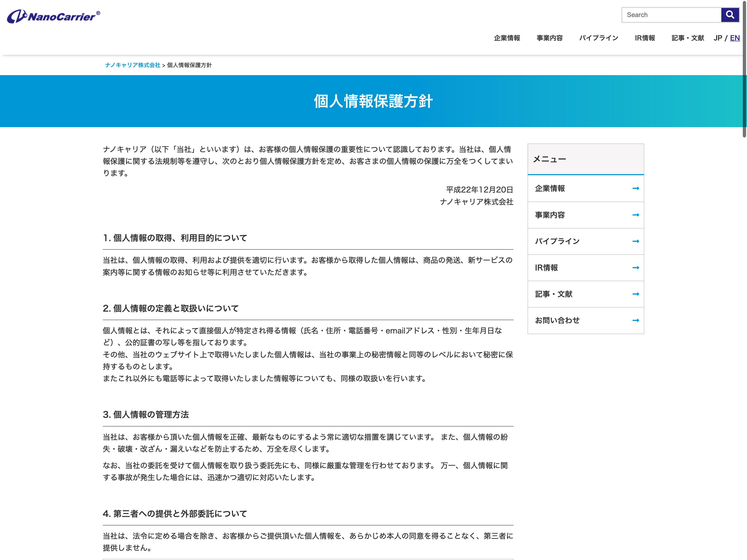Open IR情報 in top navigation
Image resolution: width=747 pixels, height=560 pixels.
click(645, 38)
